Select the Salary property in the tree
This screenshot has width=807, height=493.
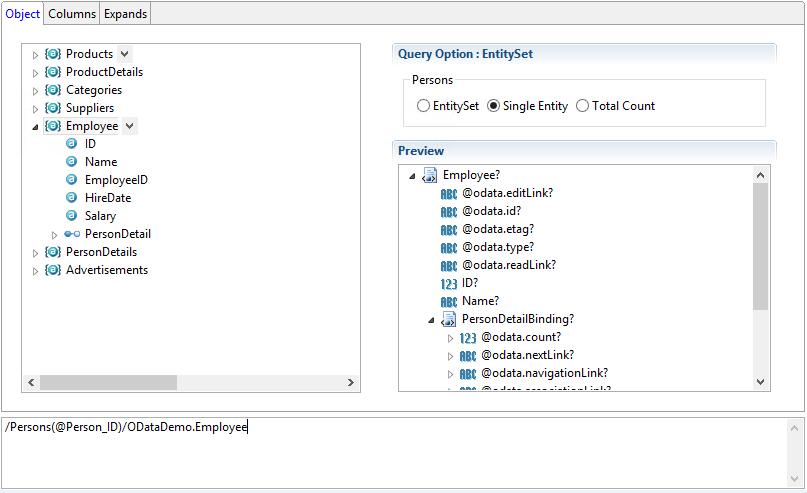click(100, 216)
